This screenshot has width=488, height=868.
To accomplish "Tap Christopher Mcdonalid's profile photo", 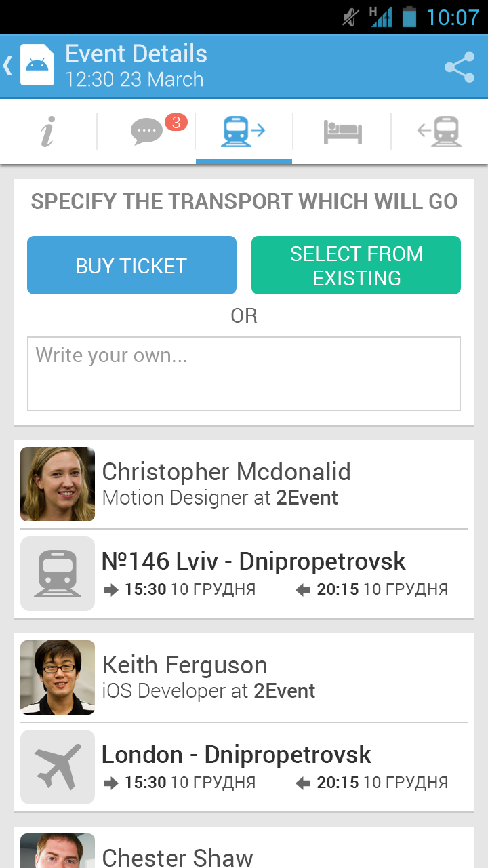I will click(x=58, y=484).
